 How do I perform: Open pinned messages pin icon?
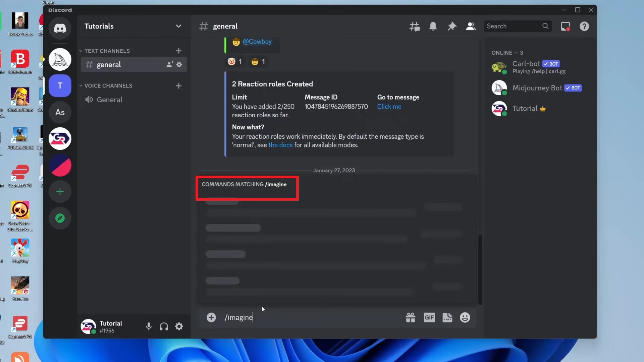(x=452, y=26)
